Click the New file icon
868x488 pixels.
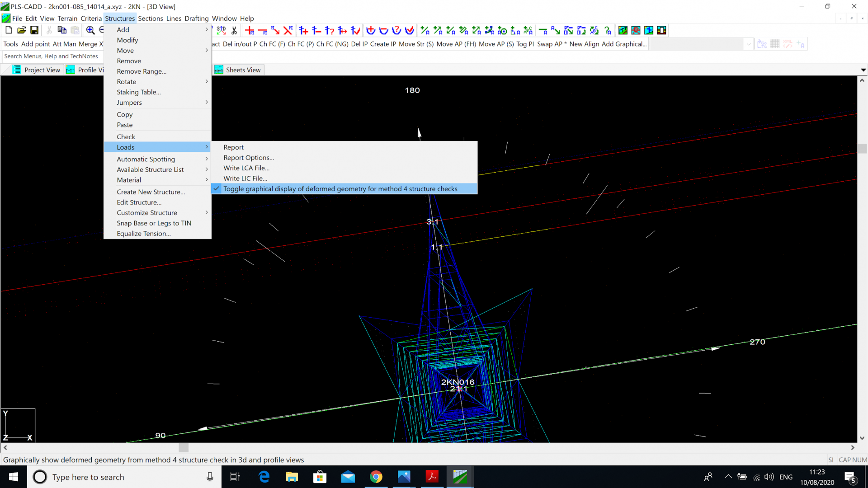[x=9, y=30]
